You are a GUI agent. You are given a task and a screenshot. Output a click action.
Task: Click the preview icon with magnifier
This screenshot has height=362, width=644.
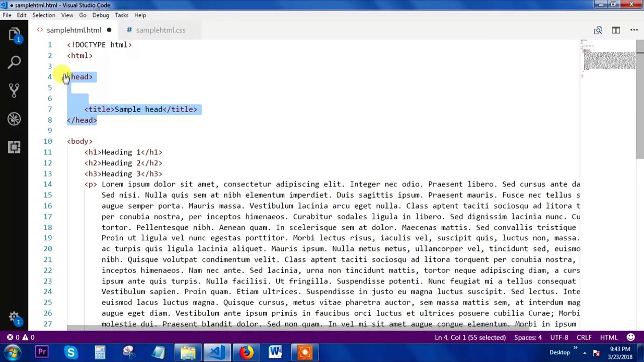click(x=598, y=30)
